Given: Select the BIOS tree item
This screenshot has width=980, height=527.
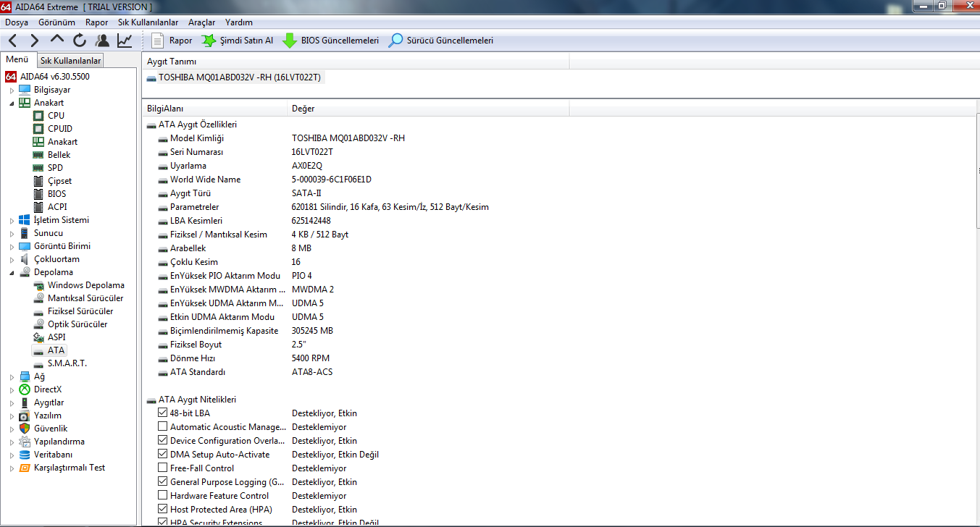Looking at the screenshot, I should click(x=56, y=194).
